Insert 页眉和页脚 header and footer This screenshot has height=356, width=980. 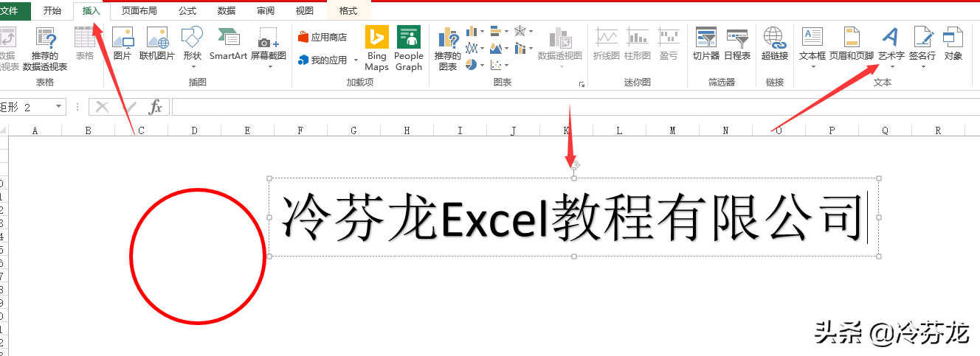point(852,44)
